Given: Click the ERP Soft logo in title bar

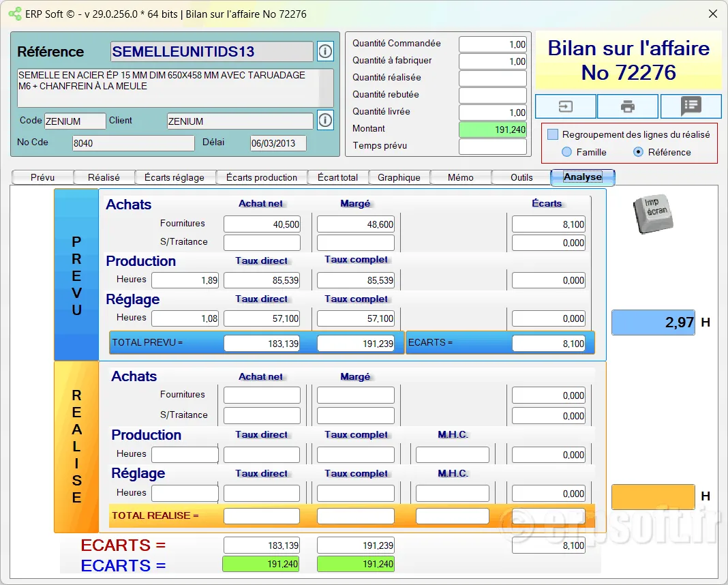Looking at the screenshot, I should pyautogui.click(x=14, y=14).
